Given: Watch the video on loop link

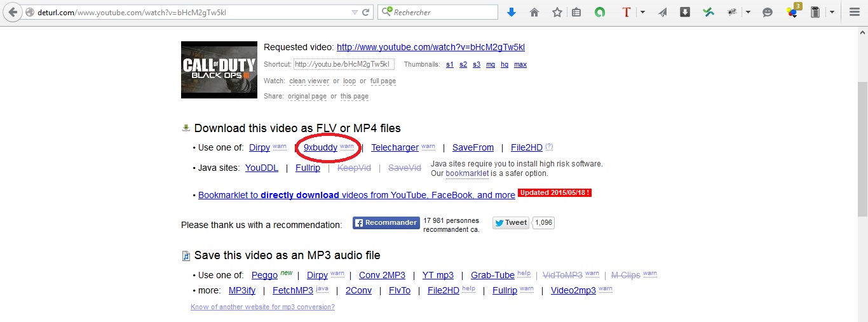Looking at the screenshot, I should click(349, 81).
